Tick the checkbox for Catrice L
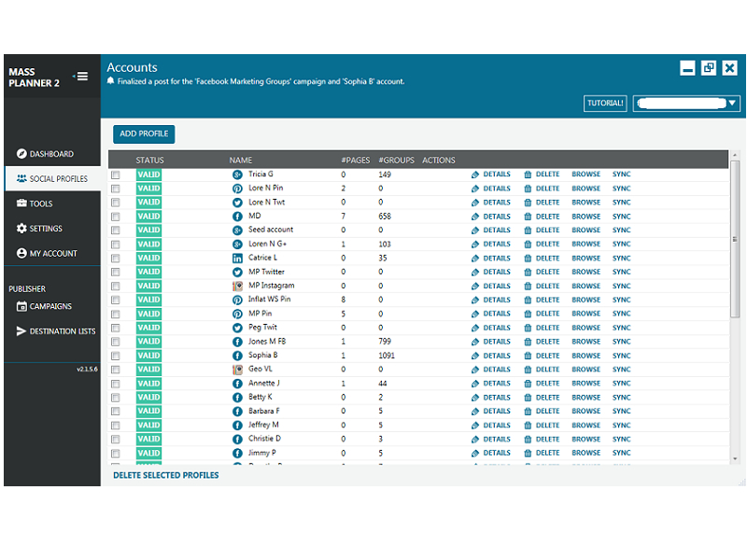The image size is (747, 560). point(115,259)
